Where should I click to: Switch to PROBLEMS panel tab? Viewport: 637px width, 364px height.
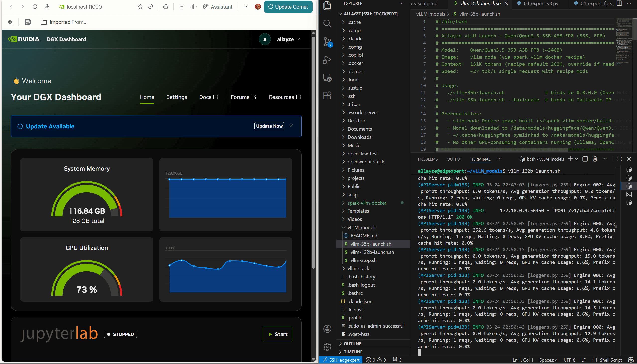point(427,159)
